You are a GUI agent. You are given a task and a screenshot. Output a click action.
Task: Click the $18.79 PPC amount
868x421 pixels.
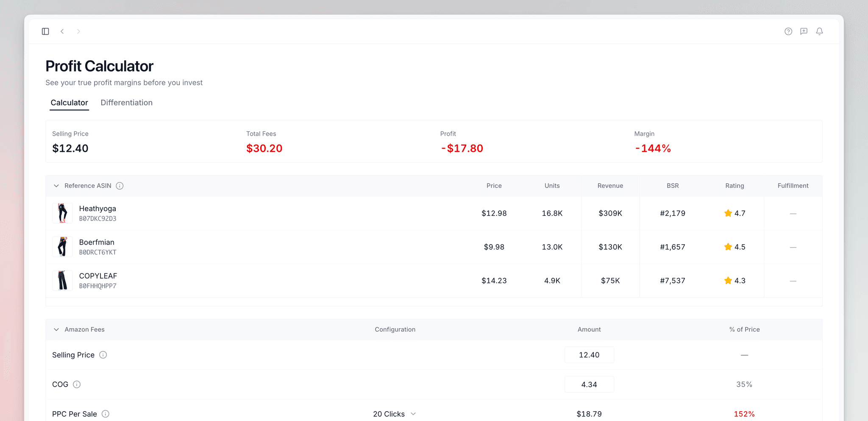[589, 414]
